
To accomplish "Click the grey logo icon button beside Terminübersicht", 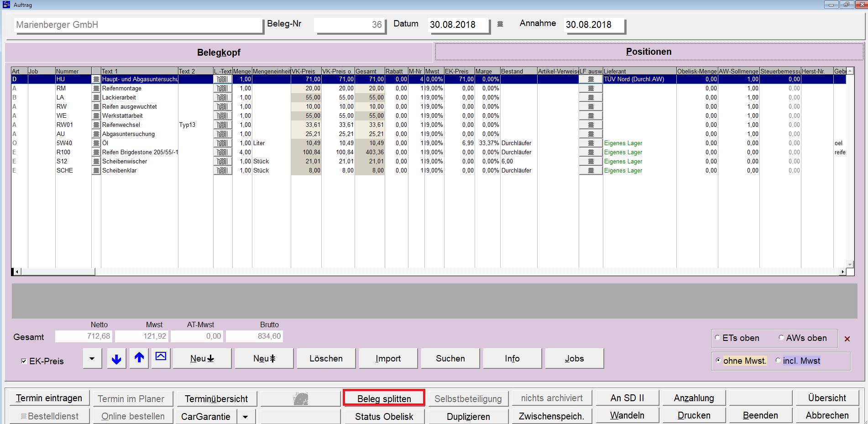I will pos(300,398).
